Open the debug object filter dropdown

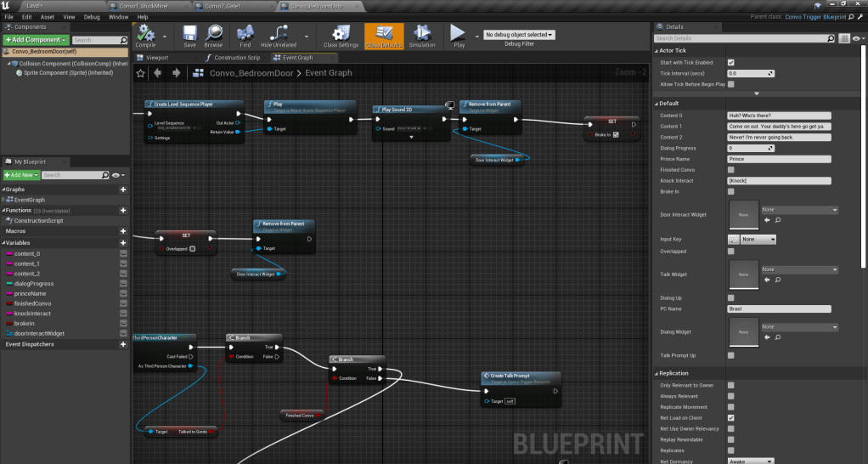(519, 35)
